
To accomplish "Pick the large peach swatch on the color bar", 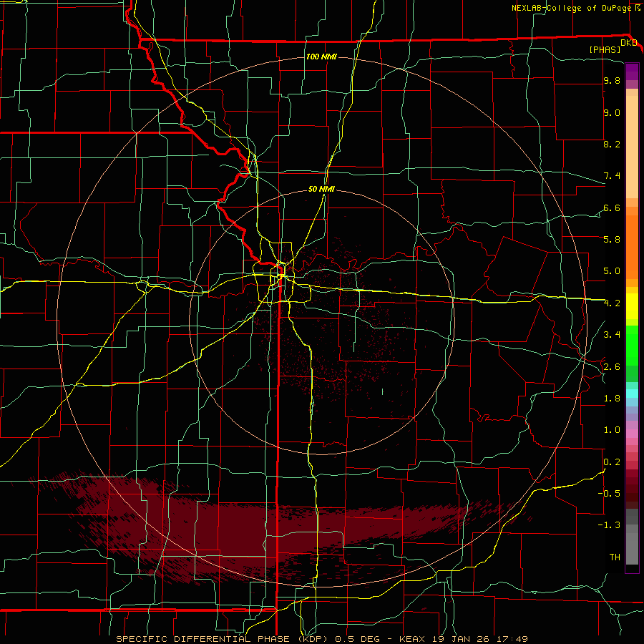I will pyautogui.click(x=632, y=147).
